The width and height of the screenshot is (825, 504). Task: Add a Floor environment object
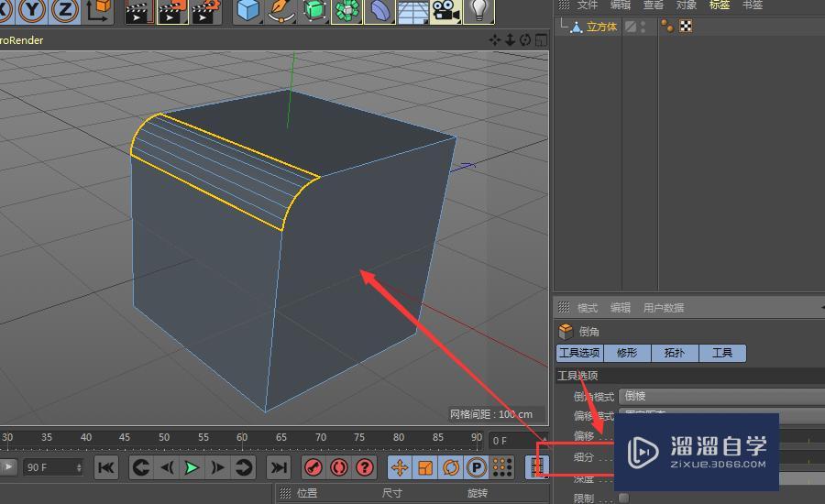point(413,10)
